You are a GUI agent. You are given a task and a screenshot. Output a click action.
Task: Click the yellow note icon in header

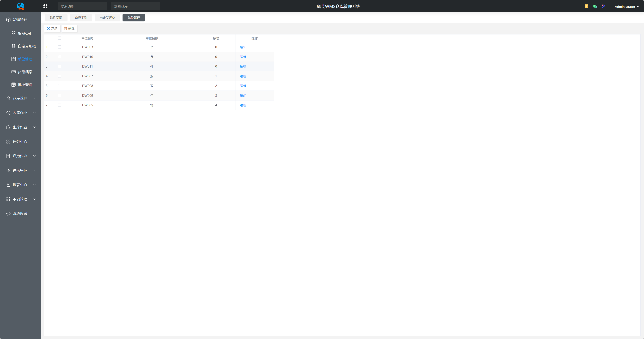(586, 6)
